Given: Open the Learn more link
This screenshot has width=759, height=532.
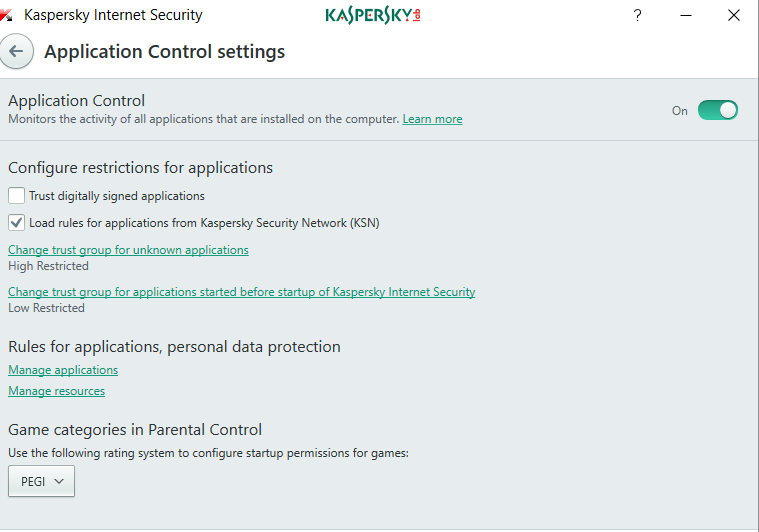Looking at the screenshot, I should point(432,119).
